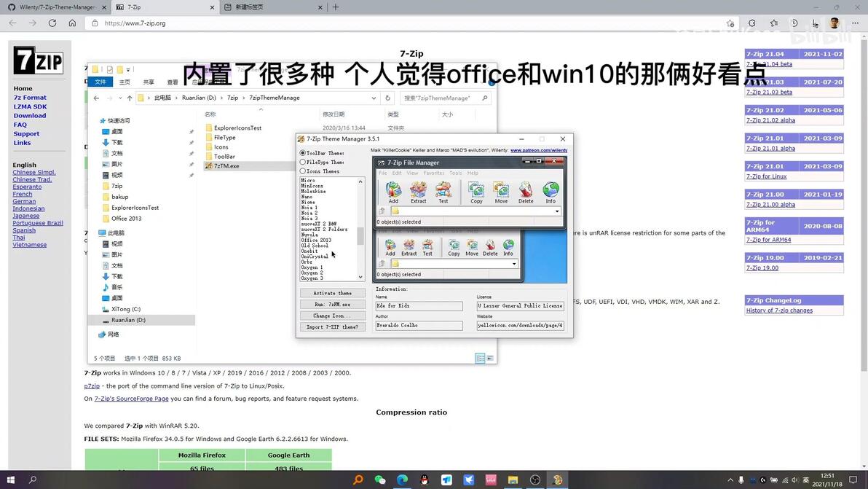Click the Add icon in upper preview toolbar
This screenshot has width=868, height=489.
[x=393, y=190]
